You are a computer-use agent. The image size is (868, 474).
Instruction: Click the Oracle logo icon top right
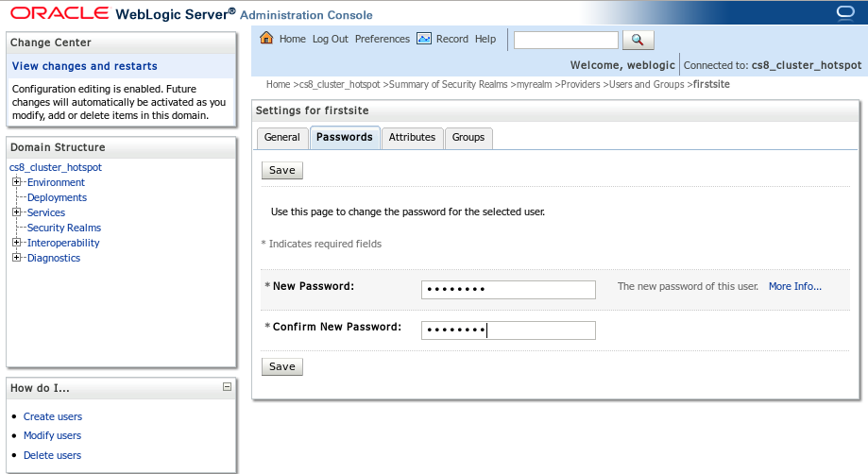coord(845,12)
